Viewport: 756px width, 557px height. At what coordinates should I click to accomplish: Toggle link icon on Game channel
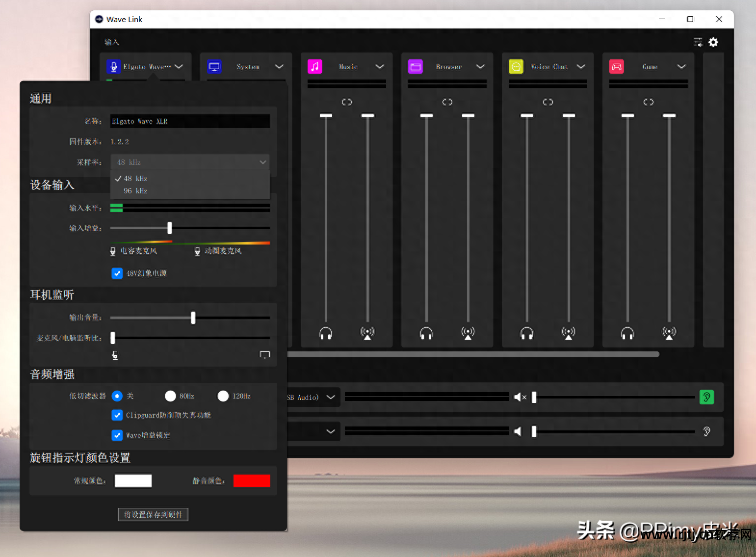click(649, 102)
